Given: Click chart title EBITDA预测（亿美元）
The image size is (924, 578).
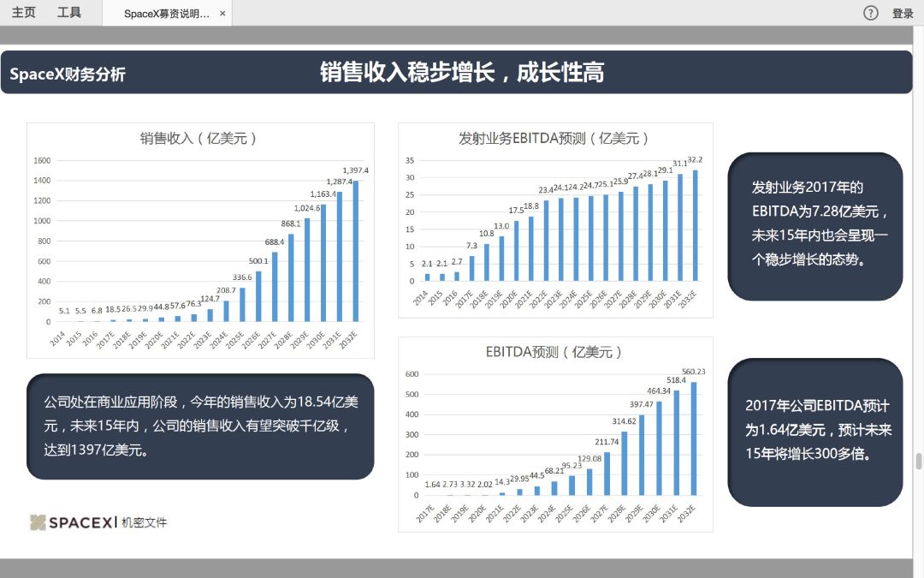Looking at the screenshot, I should pos(554,352).
